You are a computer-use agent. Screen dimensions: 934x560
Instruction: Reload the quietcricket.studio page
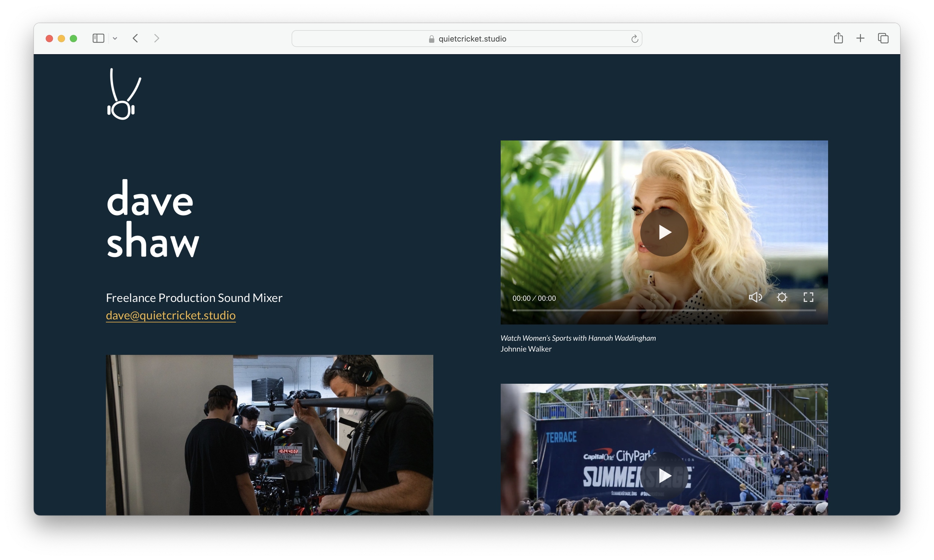pyautogui.click(x=634, y=38)
